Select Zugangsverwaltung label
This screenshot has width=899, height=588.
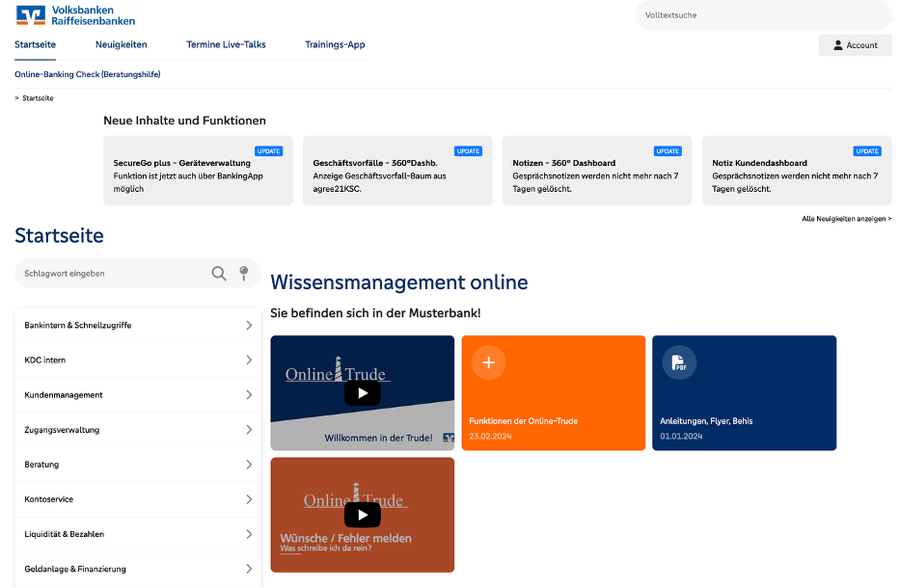coord(62,430)
